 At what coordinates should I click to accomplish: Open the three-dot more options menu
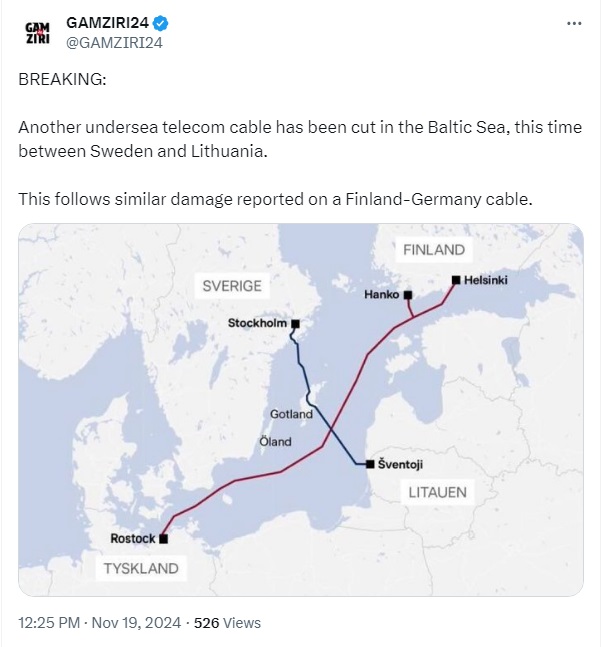pos(574,24)
